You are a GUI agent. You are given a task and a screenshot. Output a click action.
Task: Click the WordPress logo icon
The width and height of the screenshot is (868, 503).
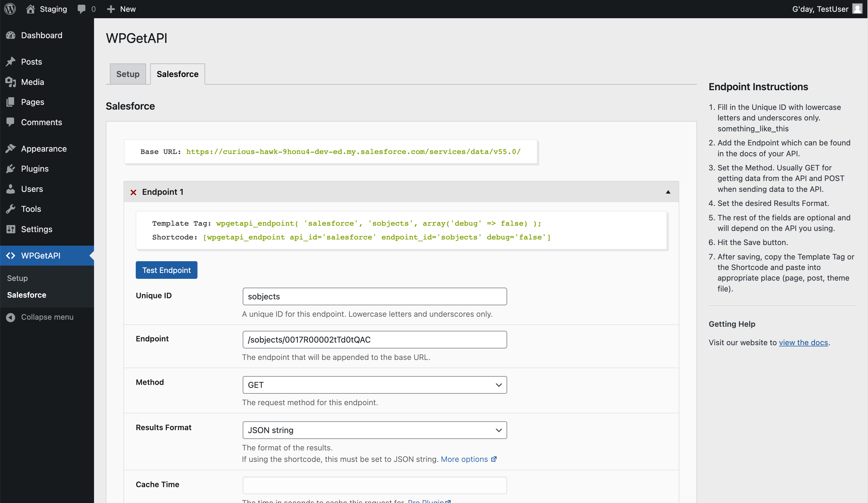(10, 9)
